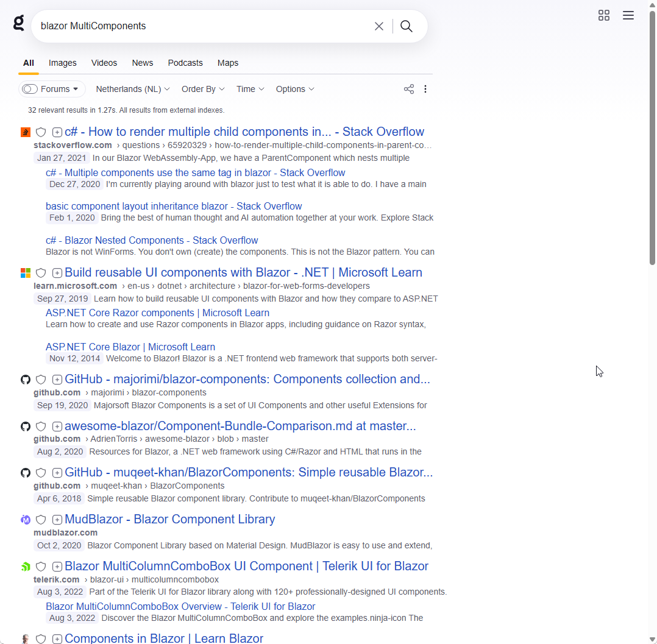Clear the search query with X icon

tap(379, 26)
